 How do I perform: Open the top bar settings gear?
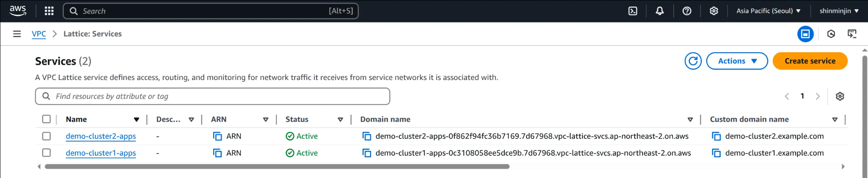(714, 11)
